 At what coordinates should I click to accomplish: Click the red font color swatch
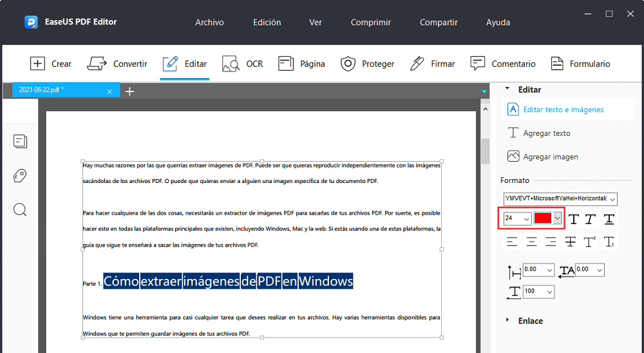coord(542,218)
